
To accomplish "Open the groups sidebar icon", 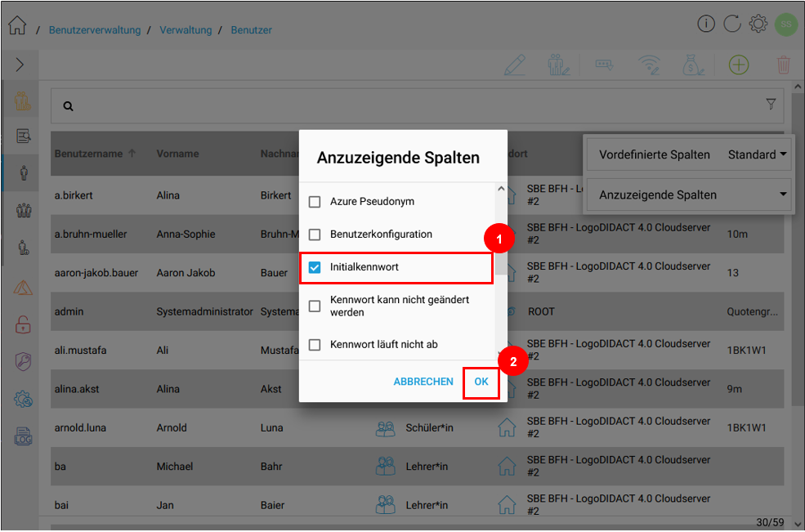I will point(24,211).
